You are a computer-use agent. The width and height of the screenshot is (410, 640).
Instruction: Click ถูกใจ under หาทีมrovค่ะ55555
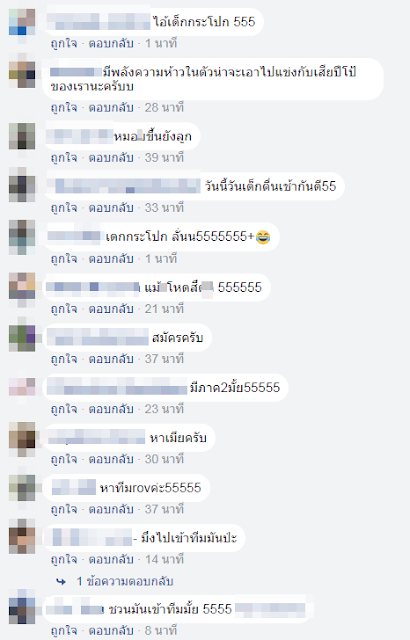pos(64,509)
